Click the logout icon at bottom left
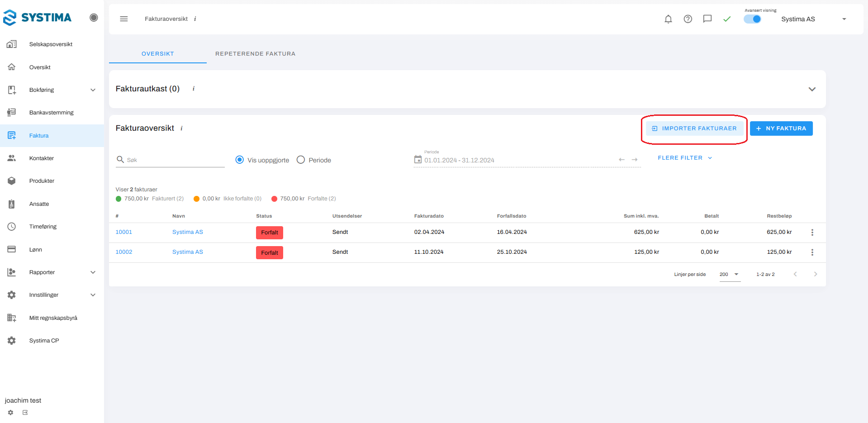This screenshot has width=868, height=423. click(x=25, y=413)
